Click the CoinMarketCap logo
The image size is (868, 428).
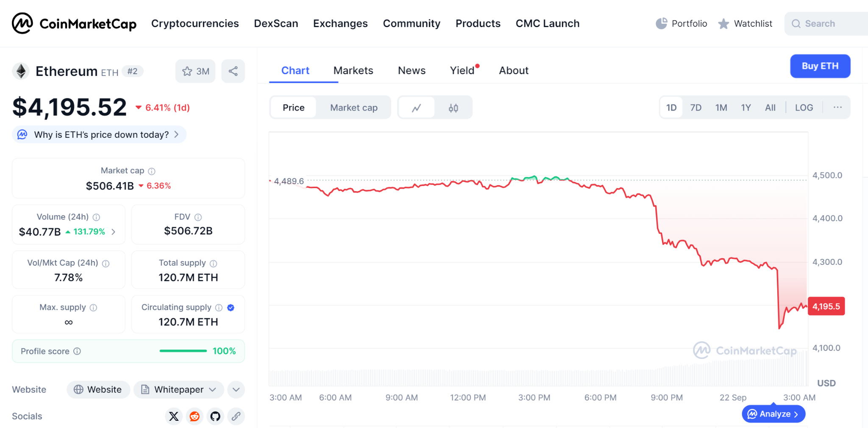[74, 23]
